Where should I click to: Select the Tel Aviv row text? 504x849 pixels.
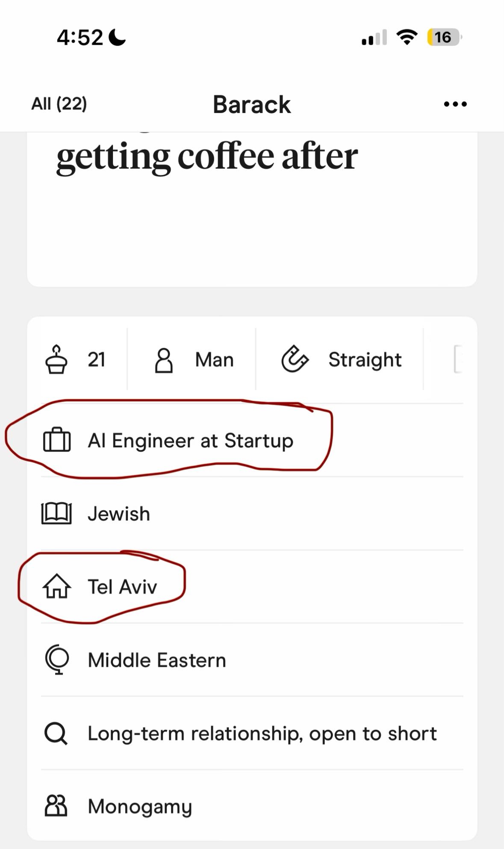pyautogui.click(x=122, y=586)
